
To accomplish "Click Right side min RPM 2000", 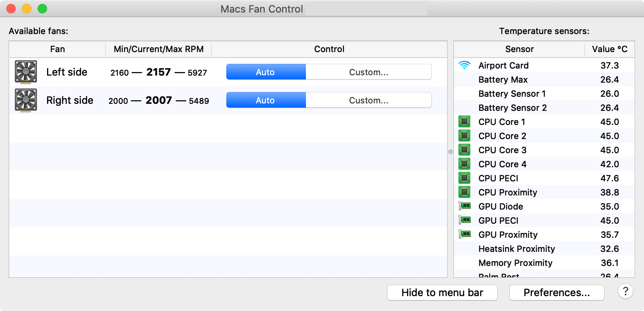I will pos(118,101).
